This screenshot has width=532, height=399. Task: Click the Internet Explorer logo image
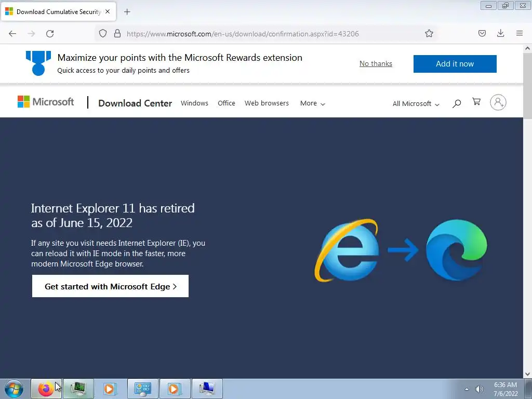[x=347, y=250]
